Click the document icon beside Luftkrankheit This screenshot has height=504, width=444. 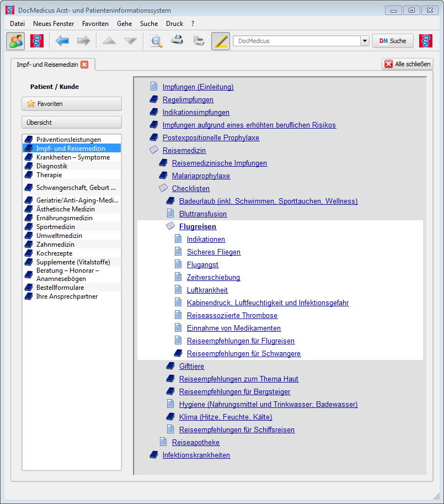(x=178, y=289)
